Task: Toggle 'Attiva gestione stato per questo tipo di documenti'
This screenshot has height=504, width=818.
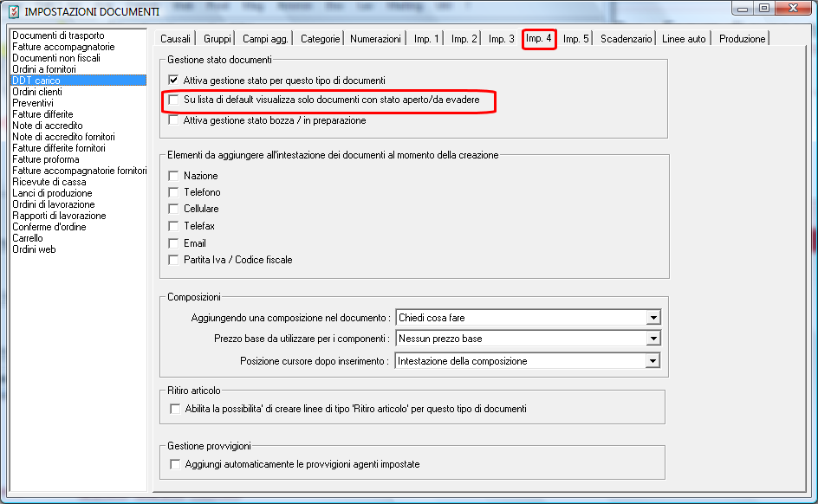Action: pos(173,81)
